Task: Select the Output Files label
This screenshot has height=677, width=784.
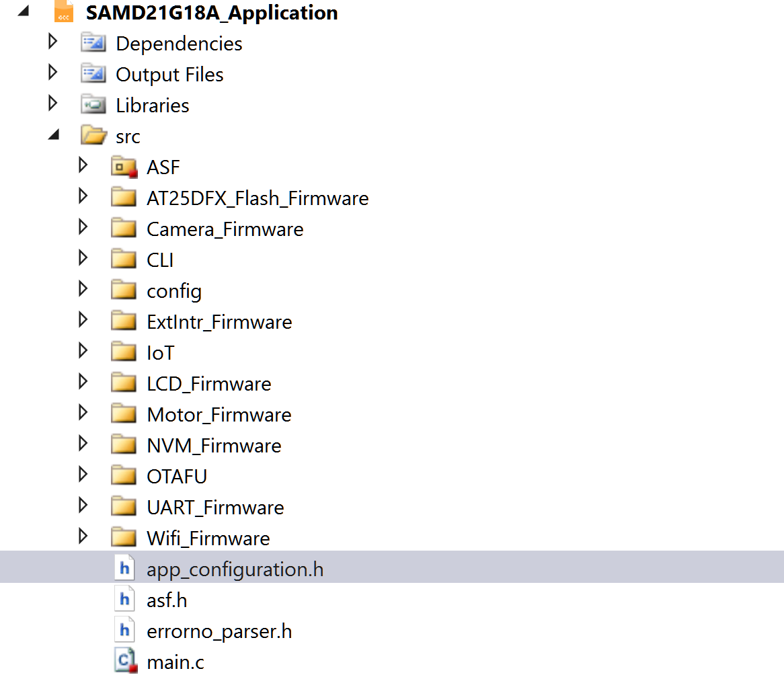Action: point(169,75)
